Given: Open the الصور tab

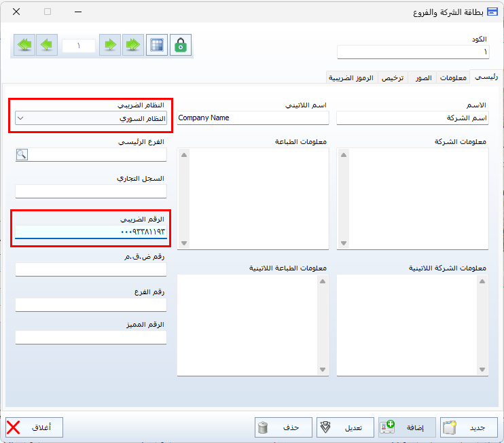Looking at the screenshot, I should (423, 78).
